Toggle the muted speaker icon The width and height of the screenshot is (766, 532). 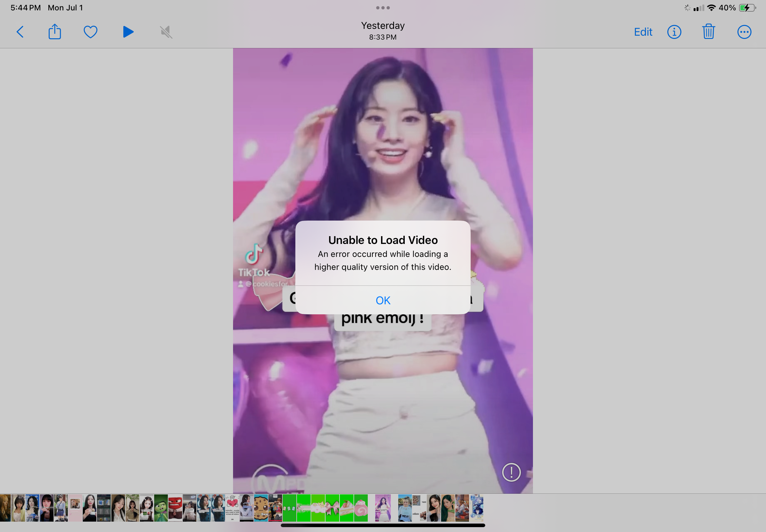point(166,32)
